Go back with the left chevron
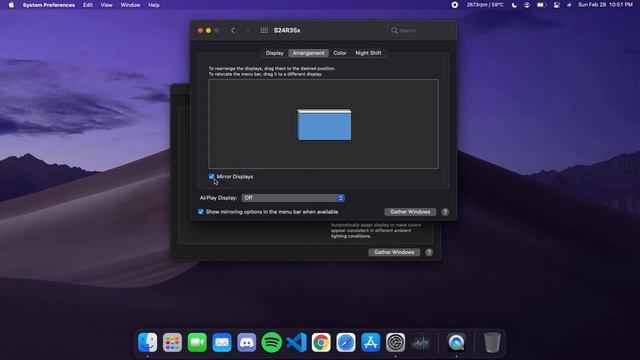This screenshot has height=360, width=640. click(233, 30)
